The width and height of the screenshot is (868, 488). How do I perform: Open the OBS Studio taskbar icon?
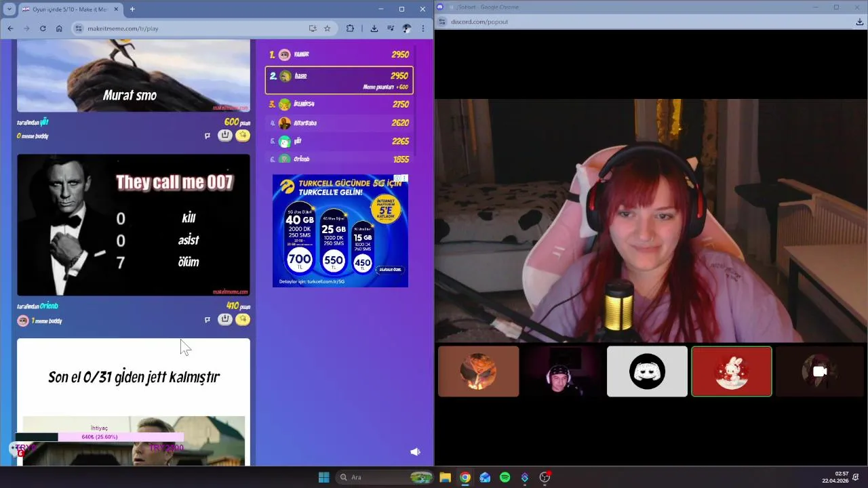(x=545, y=477)
